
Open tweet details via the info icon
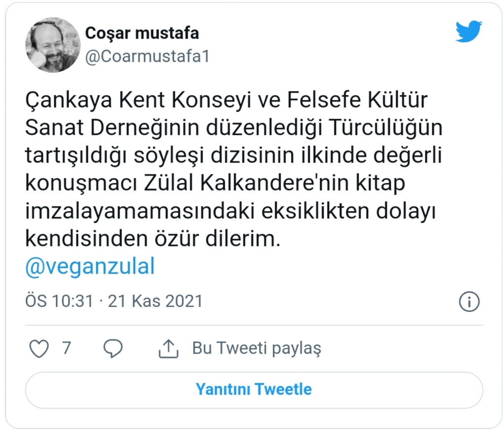point(470,301)
